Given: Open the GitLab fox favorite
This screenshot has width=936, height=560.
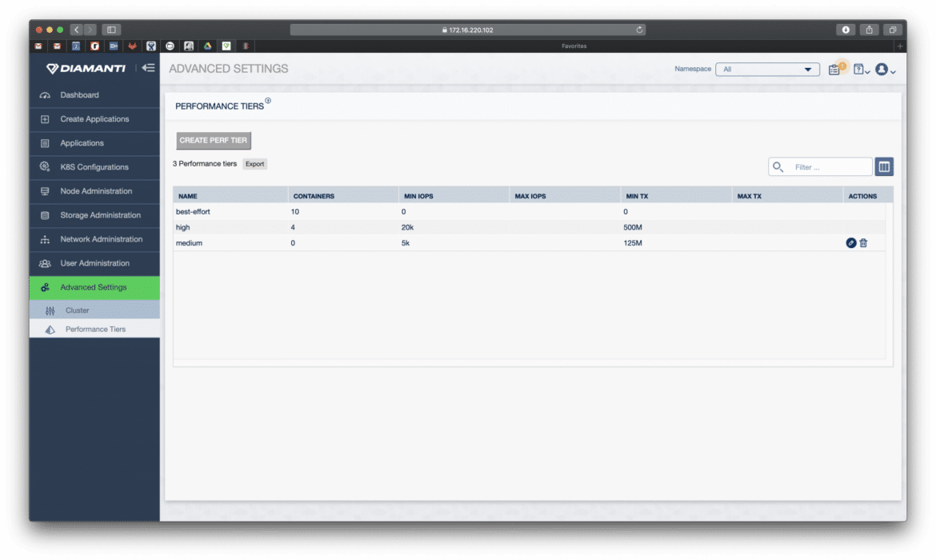Looking at the screenshot, I should tap(132, 46).
